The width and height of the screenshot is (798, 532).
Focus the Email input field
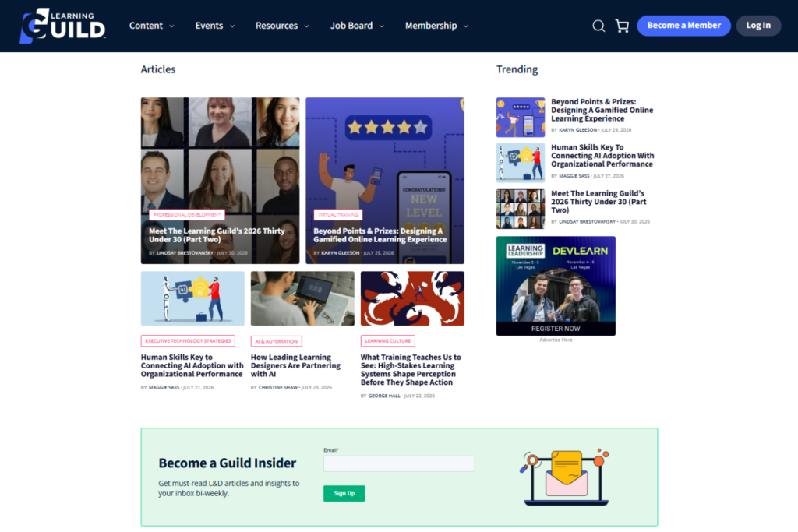(399, 463)
